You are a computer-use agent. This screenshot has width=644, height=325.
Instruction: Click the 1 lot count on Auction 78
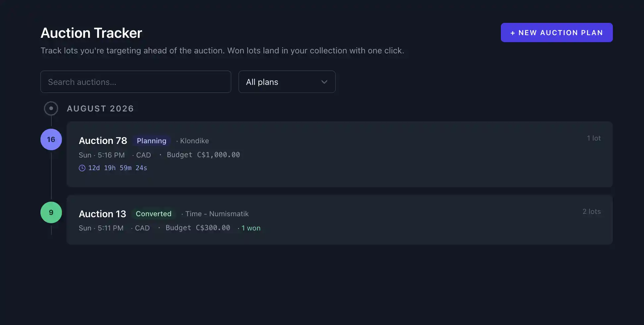pos(594,138)
